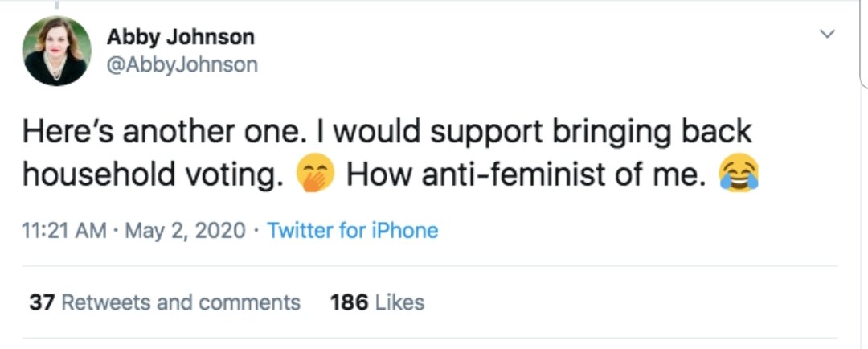Click the like count number 186
Image resolution: width=868 pixels, height=349 pixels.
click(349, 302)
